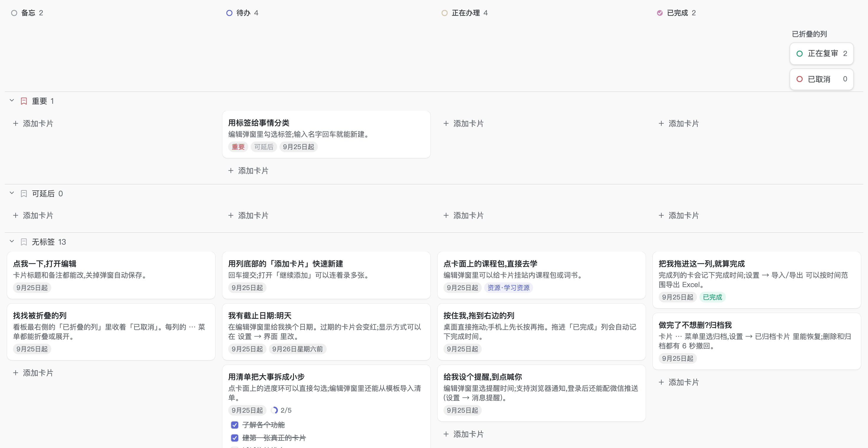The image size is (868, 448).
Task: Click 9月25日起 chip on 用标签给事情分类 card
Action: 298,147
